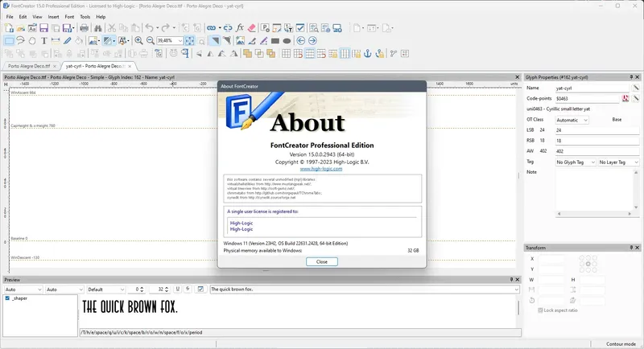The width and height of the screenshot is (644, 349).
Task: Expand the preview text dropdown arrow
Action: [516, 289]
